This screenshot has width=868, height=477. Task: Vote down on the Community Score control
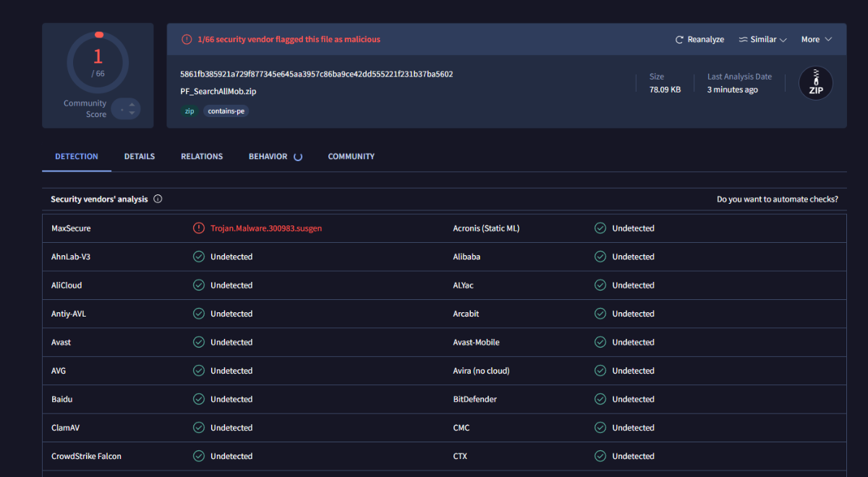(132, 113)
